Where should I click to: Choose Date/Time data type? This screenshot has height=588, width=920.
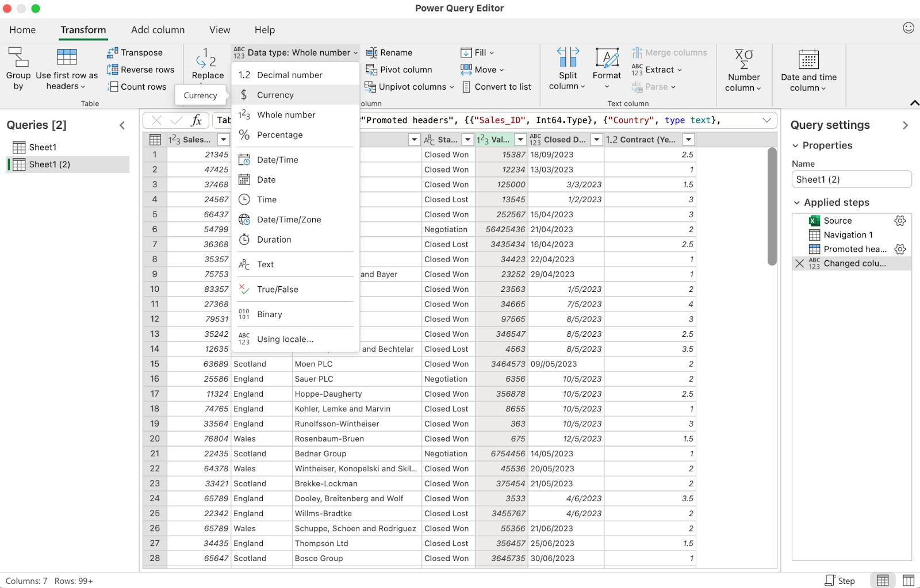pyautogui.click(x=296, y=160)
